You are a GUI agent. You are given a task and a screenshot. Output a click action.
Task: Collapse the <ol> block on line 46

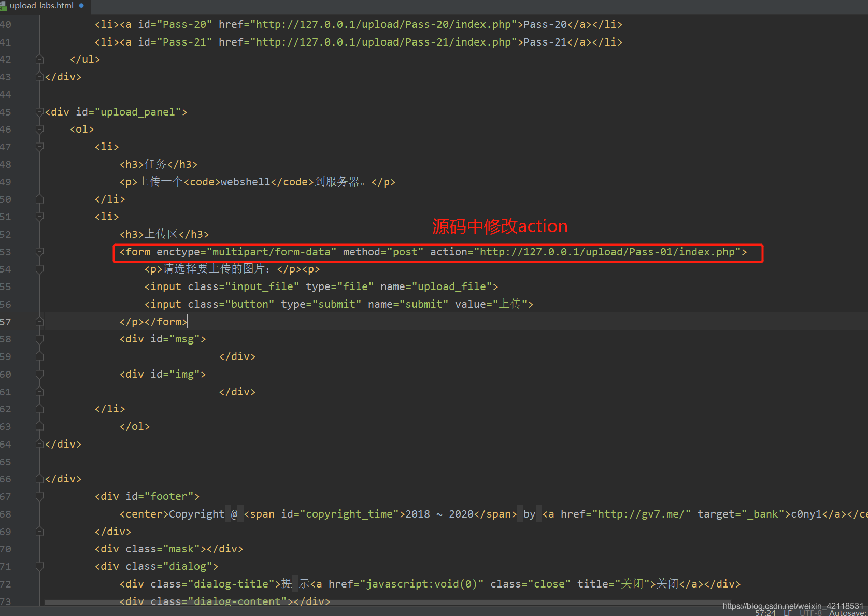click(39, 129)
